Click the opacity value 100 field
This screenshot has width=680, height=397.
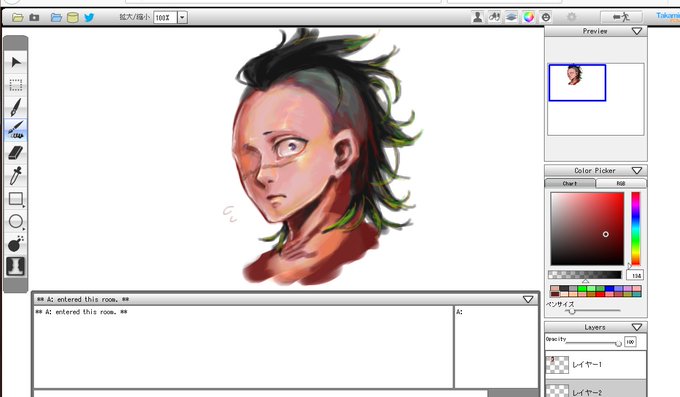tap(630, 342)
